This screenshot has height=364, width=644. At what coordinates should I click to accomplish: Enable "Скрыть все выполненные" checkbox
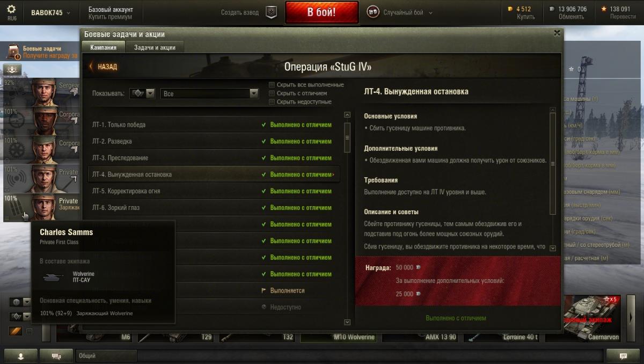[272, 85]
